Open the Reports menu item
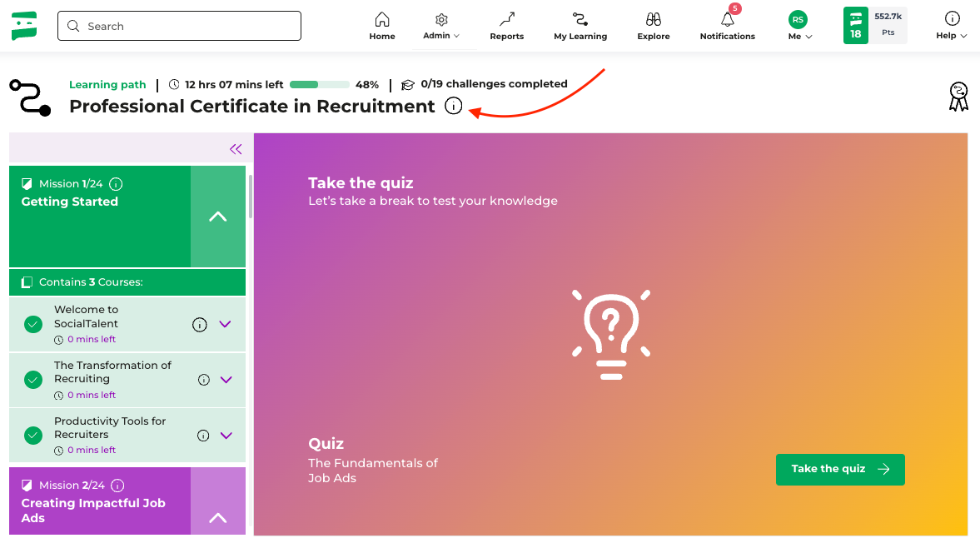The width and height of the screenshot is (980, 543). (x=506, y=25)
